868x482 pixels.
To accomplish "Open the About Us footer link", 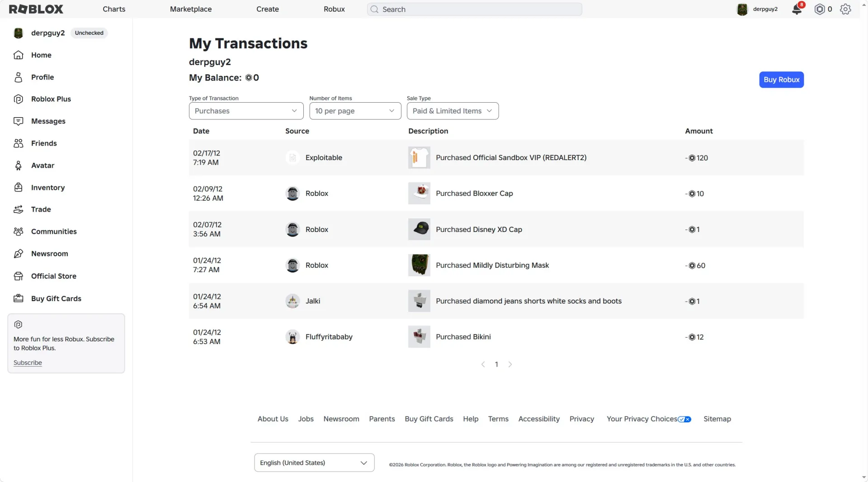I will click(x=273, y=419).
